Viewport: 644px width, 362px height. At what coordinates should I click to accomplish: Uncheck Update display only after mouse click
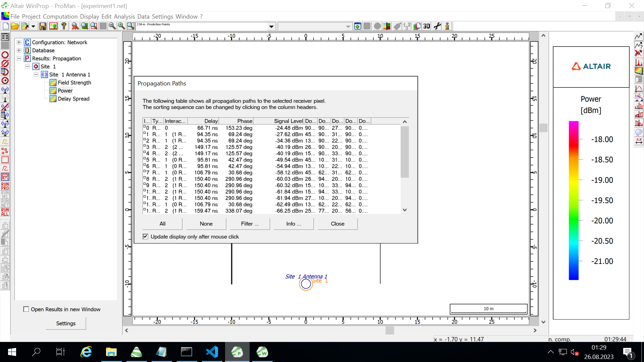146,237
